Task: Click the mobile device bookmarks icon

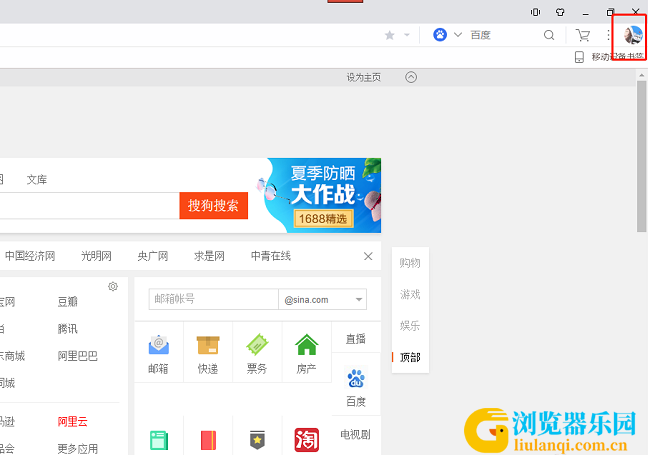Action: pos(579,57)
